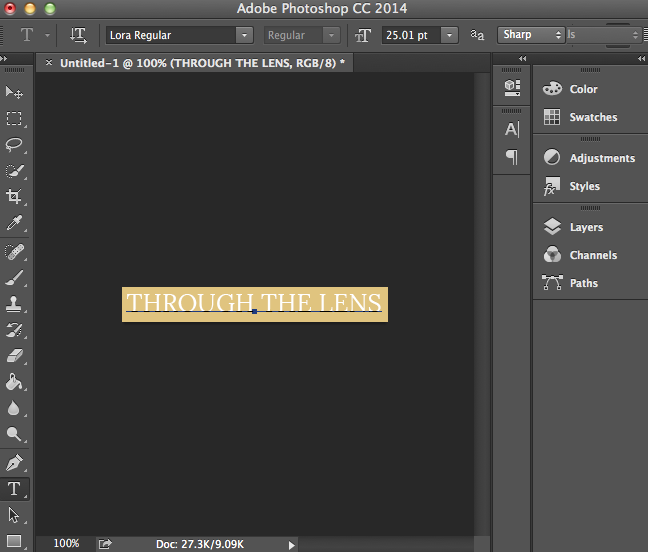
Task: Expand the status bar info arrow
Action: 291,545
